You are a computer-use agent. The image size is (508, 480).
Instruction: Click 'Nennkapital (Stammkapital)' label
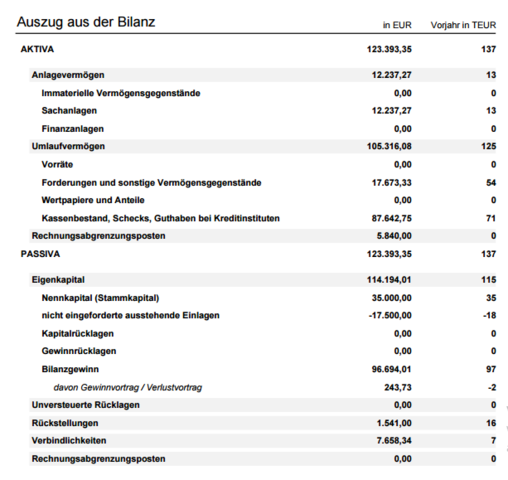[x=100, y=298]
